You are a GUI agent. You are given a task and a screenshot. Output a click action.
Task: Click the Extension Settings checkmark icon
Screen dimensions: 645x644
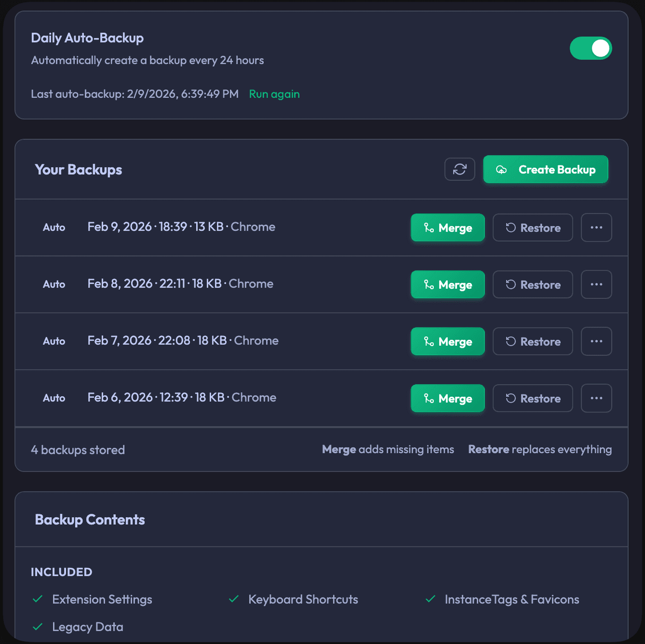click(x=38, y=599)
